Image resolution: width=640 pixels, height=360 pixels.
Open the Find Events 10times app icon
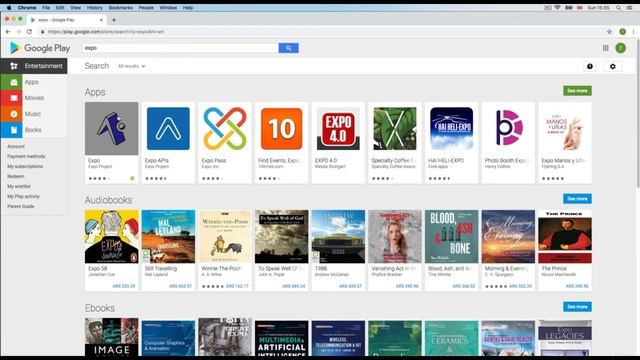coord(282,128)
